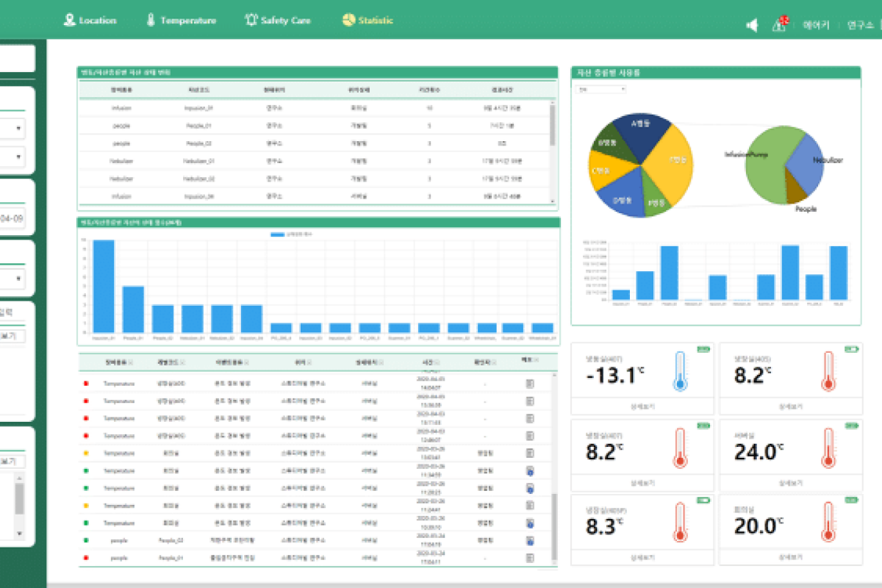Image resolution: width=882 pixels, height=588 pixels.
Task: Click the red thermometer on the 24.0°C card
Action: coord(827,450)
